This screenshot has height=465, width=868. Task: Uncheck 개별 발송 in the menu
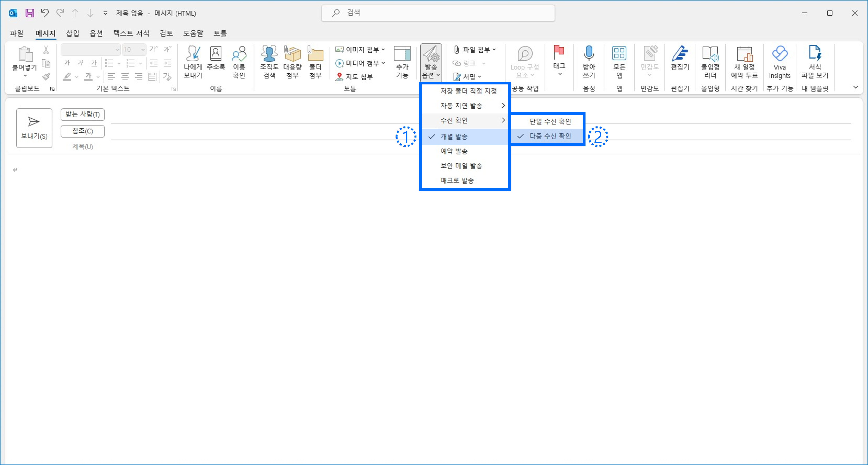[x=465, y=137]
